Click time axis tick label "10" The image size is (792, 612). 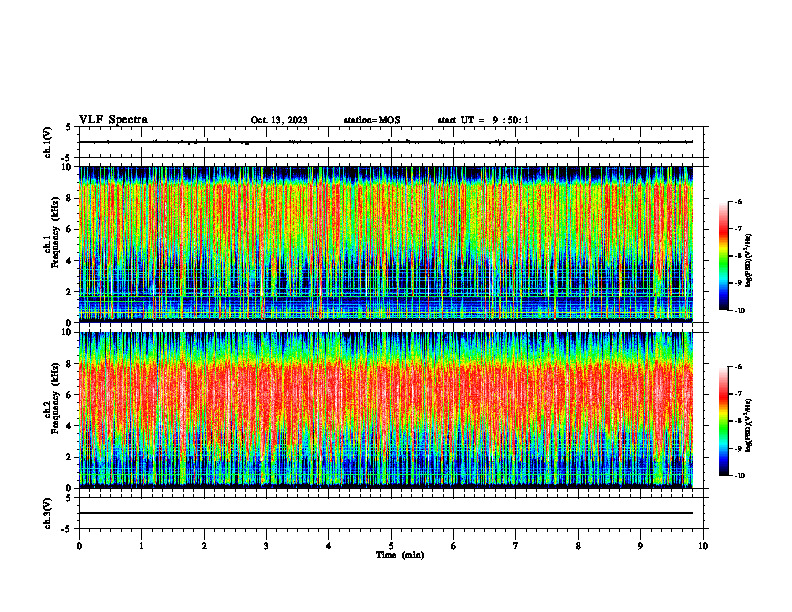point(703,546)
